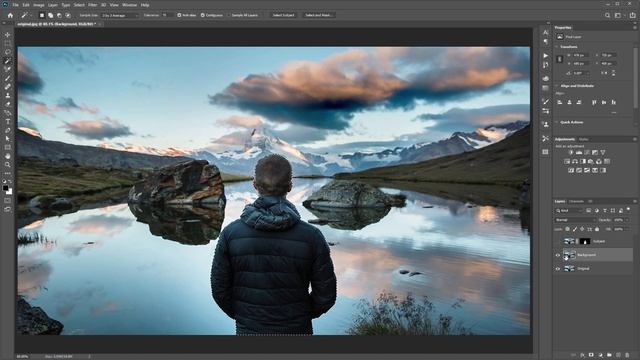Viewport: 640px width, 360px height.
Task: Click the Subtract from selection icon
Action: [59, 16]
